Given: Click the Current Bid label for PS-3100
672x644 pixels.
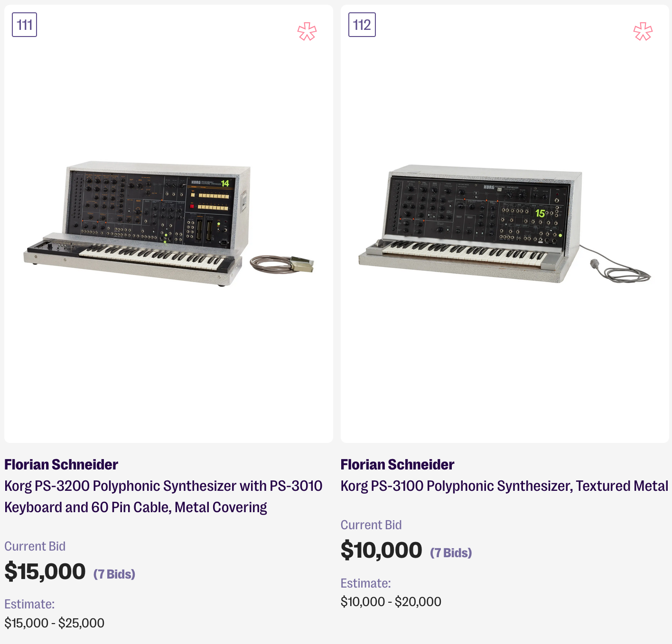Looking at the screenshot, I should click(x=371, y=525).
